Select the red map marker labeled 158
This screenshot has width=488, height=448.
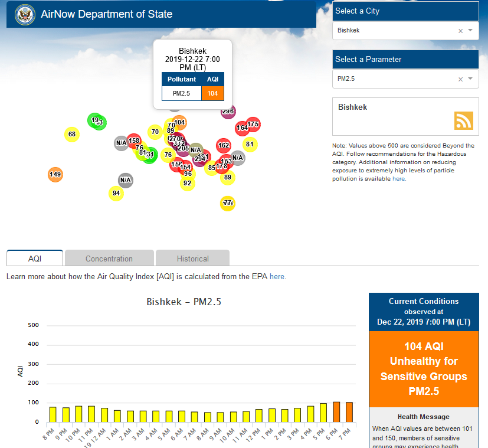coord(134,140)
